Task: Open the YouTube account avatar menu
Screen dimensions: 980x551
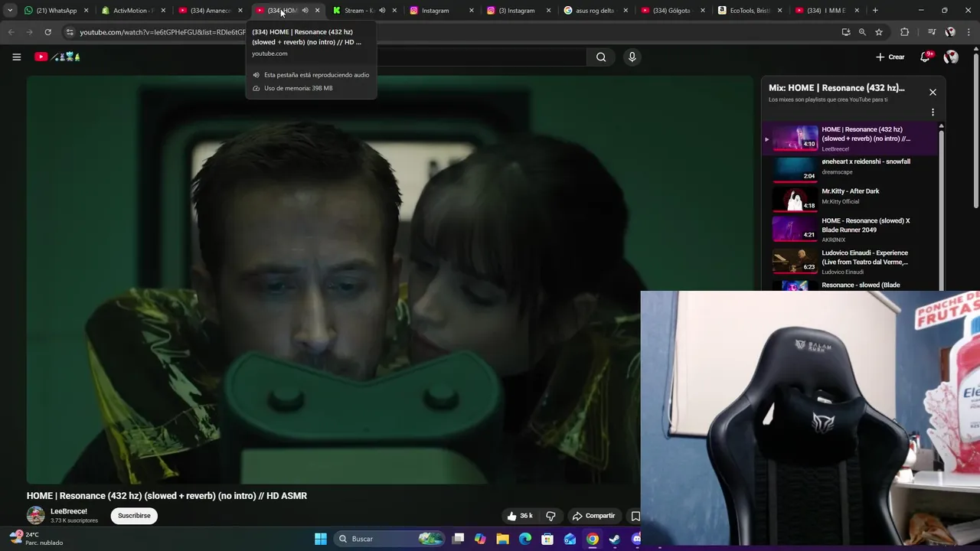Action: pos(951,57)
